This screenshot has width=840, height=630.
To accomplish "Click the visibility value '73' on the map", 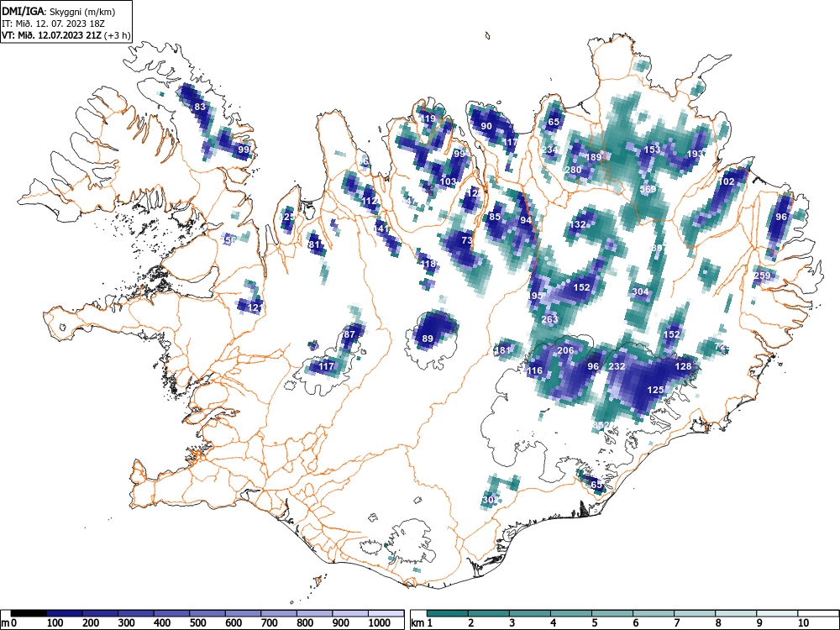I will [x=467, y=240].
